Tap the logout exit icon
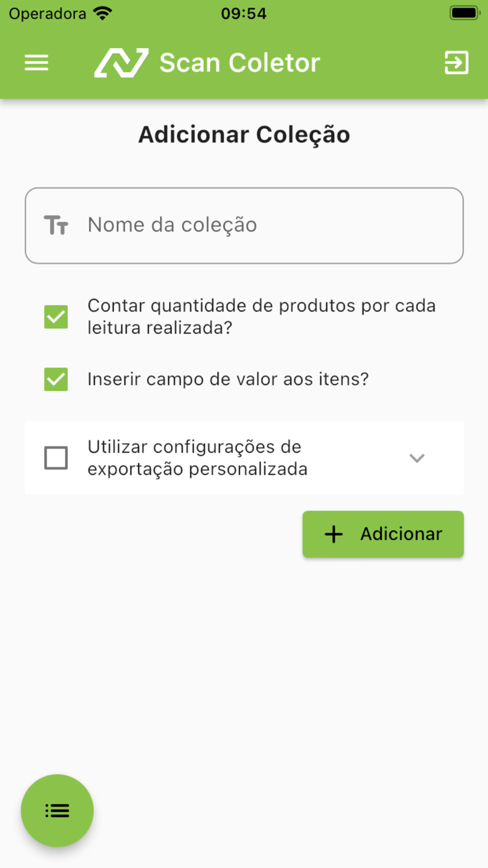This screenshot has height=868, width=488. (456, 63)
